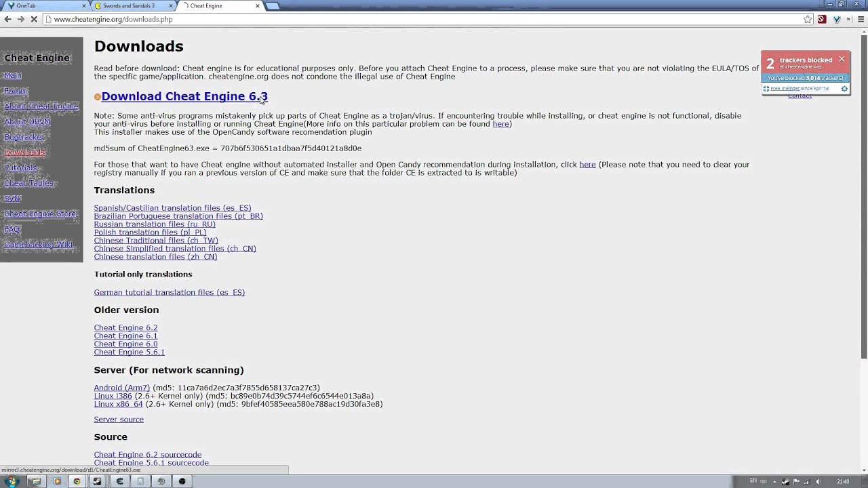Open Tutorials in the sidebar
Image resolution: width=868 pixels, height=488 pixels.
coord(21,167)
